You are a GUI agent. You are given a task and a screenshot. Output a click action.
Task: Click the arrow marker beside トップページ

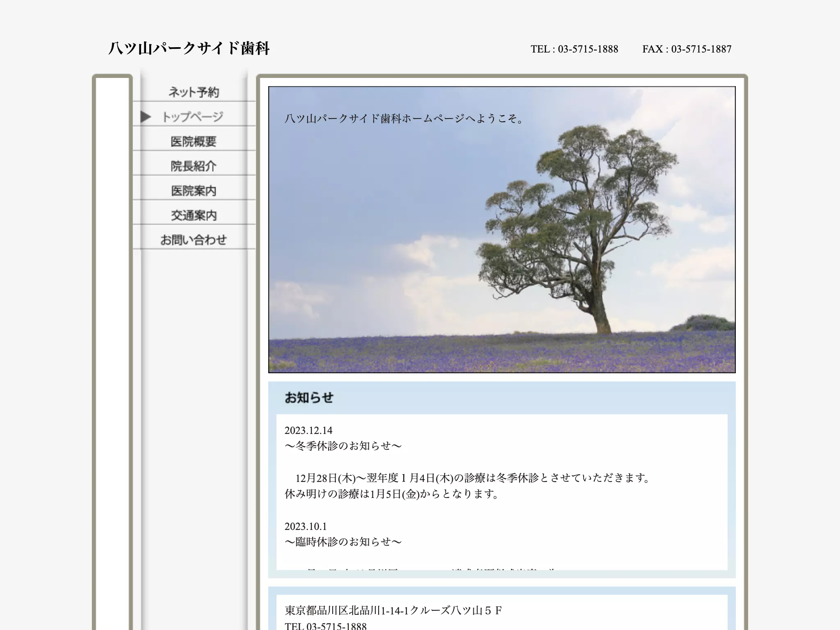pos(146,117)
